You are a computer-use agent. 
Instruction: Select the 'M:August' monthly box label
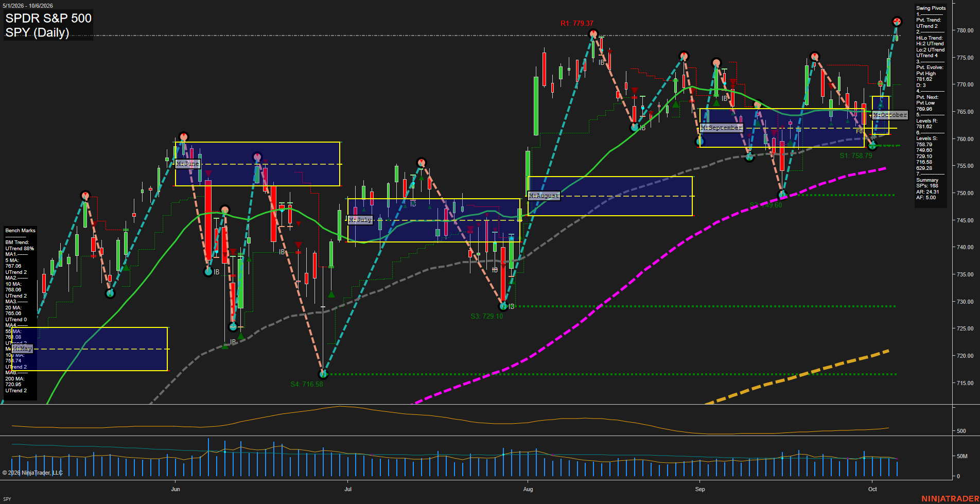pyautogui.click(x=544, y=196)
